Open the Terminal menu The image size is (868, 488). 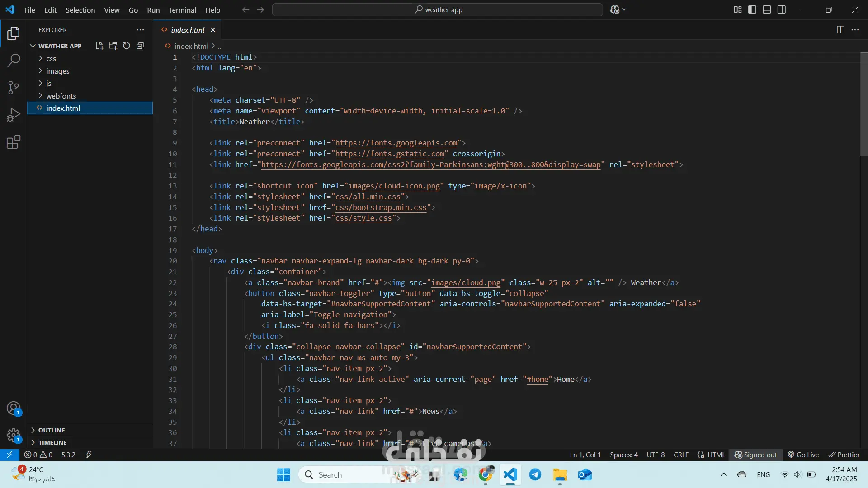point(182,10)
